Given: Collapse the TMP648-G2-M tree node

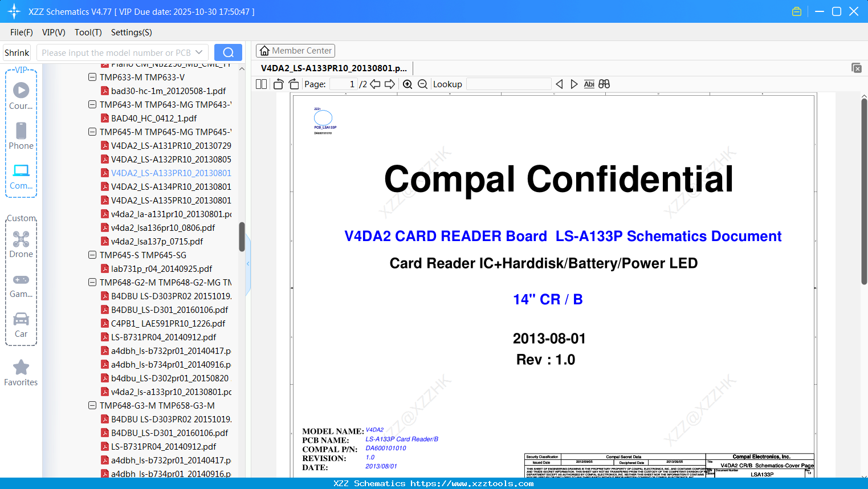Looking at the screenshot, I should [92, 282].
